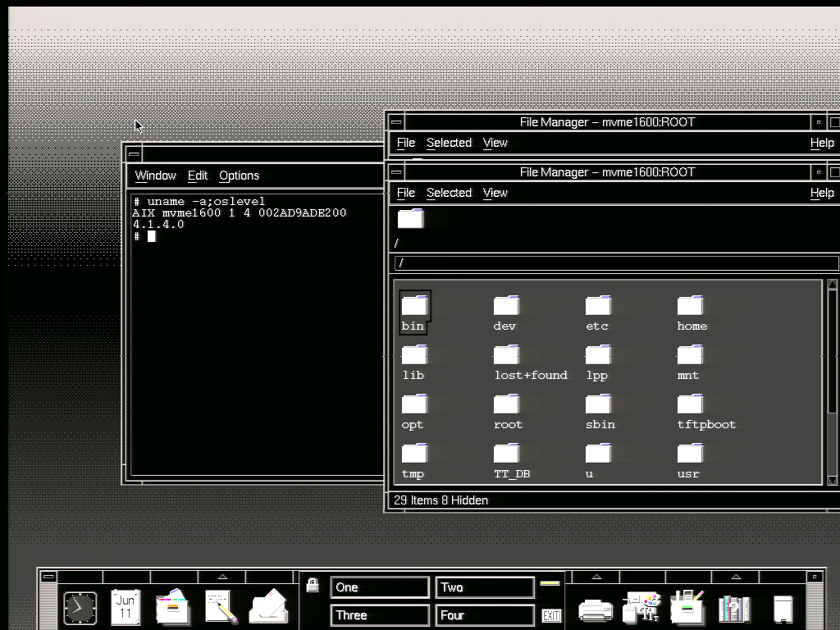The width and height of the screenshot is (840, 630).
Task: Open the View menu in rear File Manager
Action: [x=495, y=143]
